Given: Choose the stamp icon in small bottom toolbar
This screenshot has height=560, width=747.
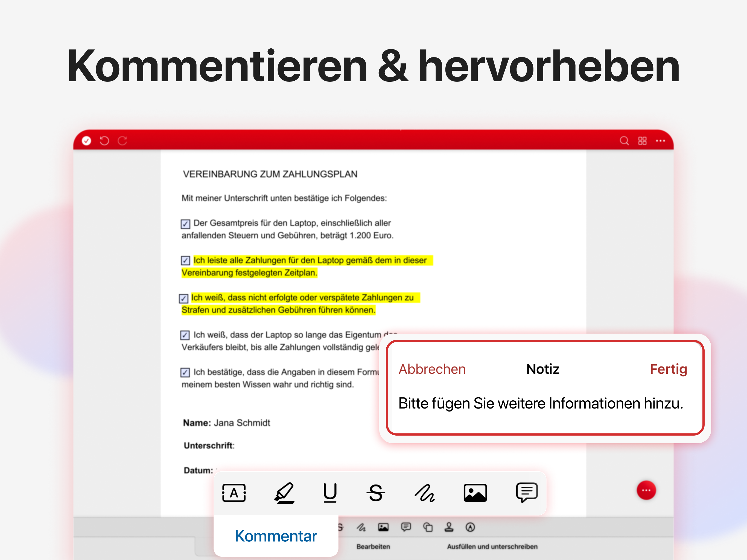Looking at the screenshot, I should pyautogui.click(x=449, y=527).
